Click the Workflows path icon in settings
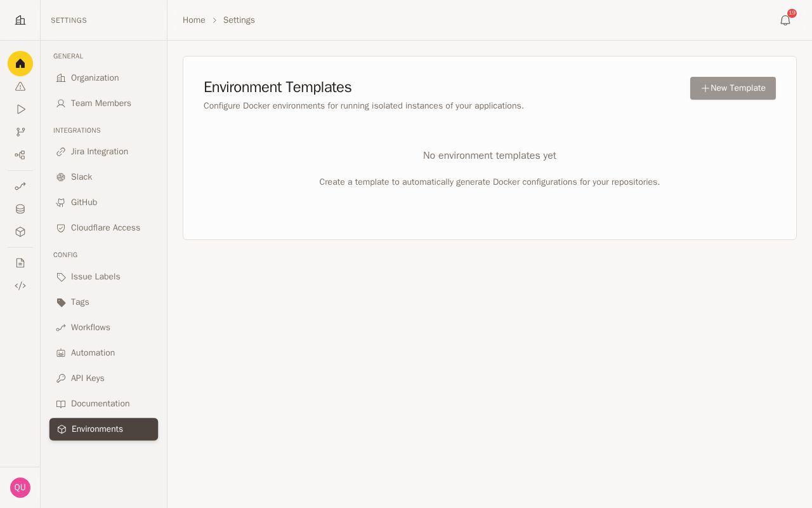The width and height of the screenshot is (812, 508). coord(61,328)
